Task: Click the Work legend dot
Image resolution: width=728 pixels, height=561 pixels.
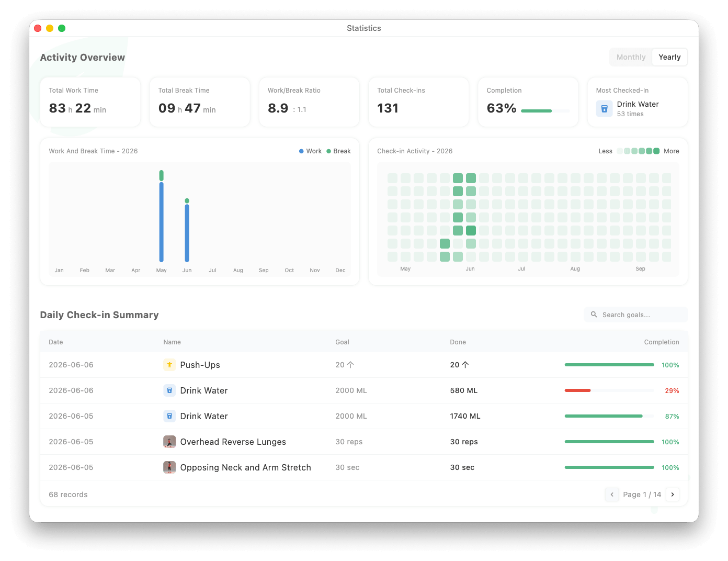Action: click(x=301, y=151)
